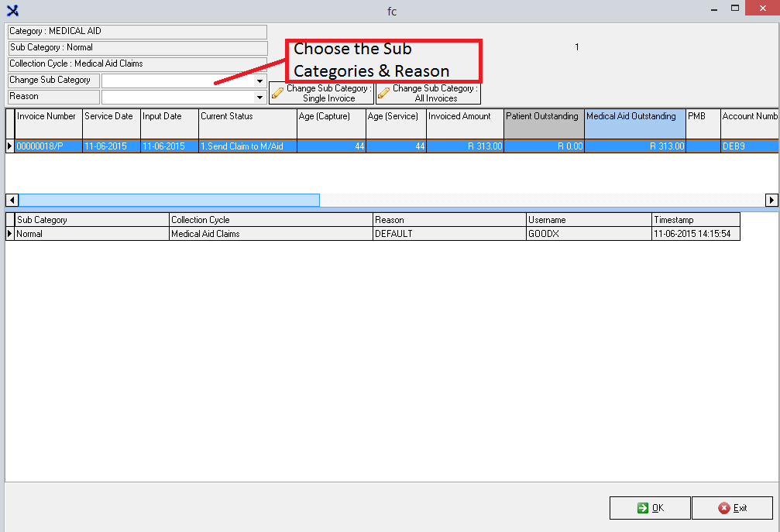Expand the Reason dropdown arrow

click(x=260, y=98)
